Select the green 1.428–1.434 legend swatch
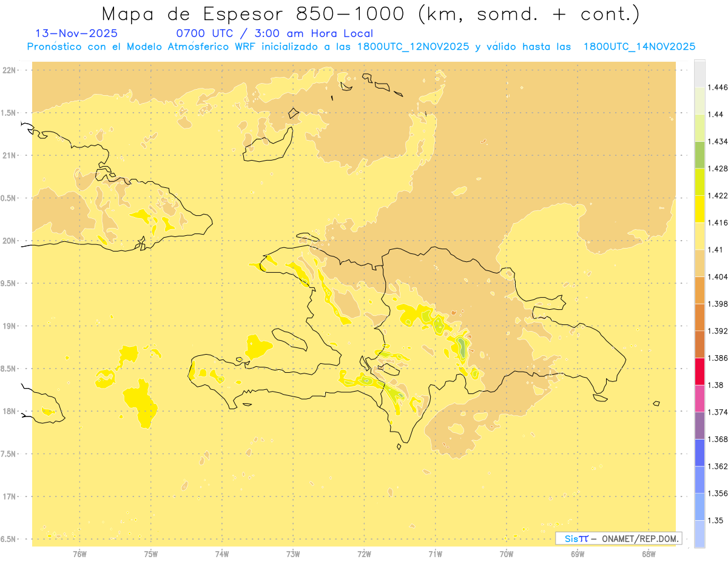This screenshot has height=562, width=728. pyautogui.click(x=699, y=155)
